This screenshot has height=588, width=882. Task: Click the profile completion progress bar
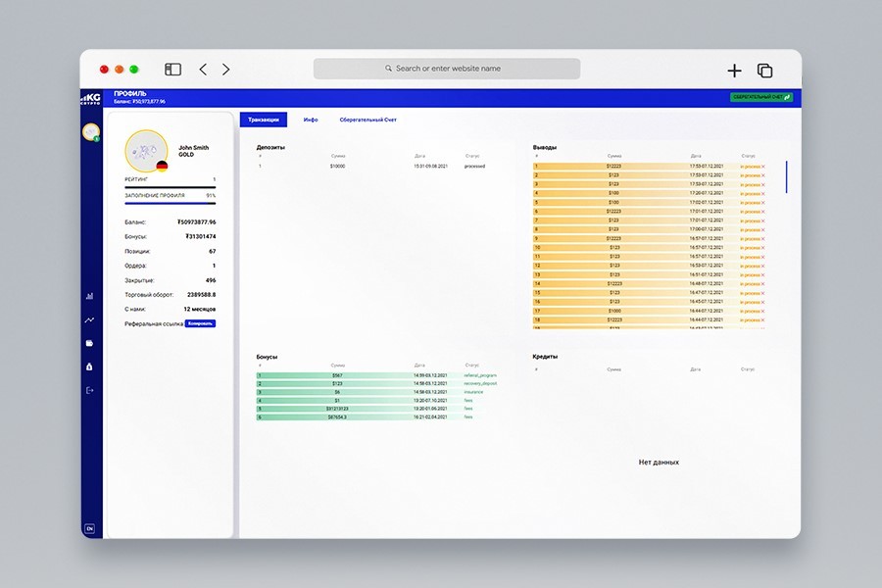pyautogui.click(x=170, y=203)
